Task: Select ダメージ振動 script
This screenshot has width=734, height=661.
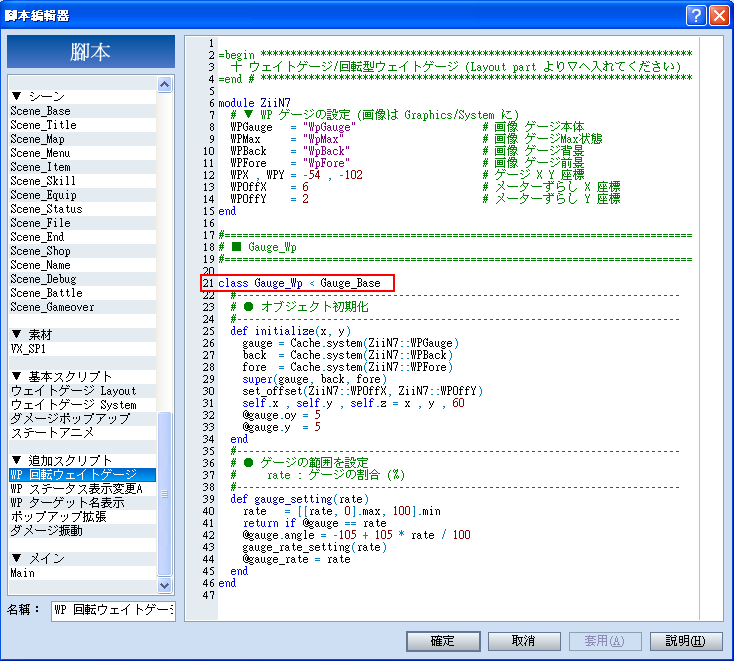Action: pos(82,531)
